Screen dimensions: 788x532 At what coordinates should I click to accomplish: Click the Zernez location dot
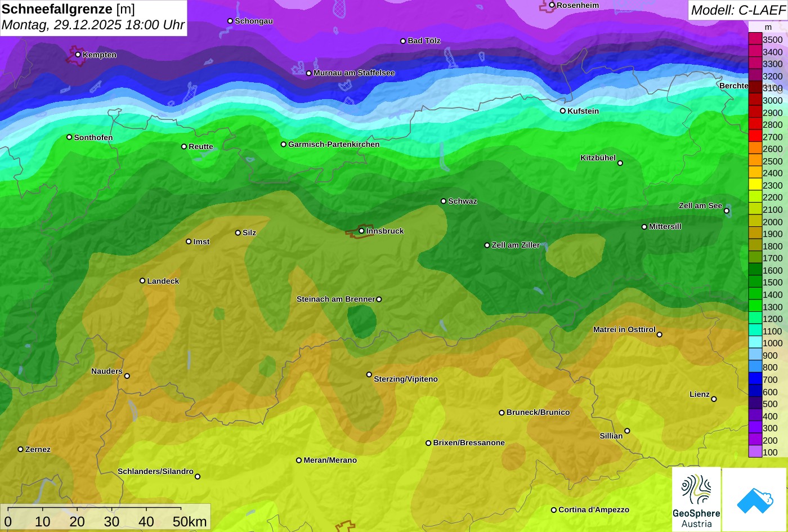click(x=20, y=449)
